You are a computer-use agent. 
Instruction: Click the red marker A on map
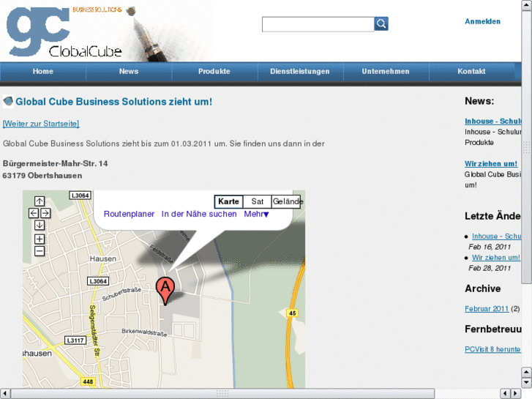click(x=165, y=291)
